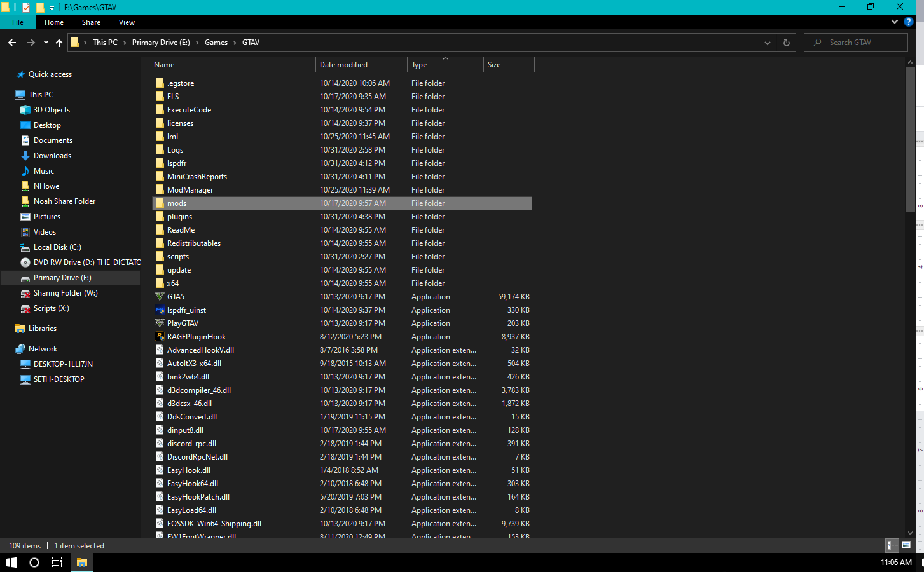Click the Refresh button in address bar
Viewport: 924px width, 572px height.
pos(786,43)
